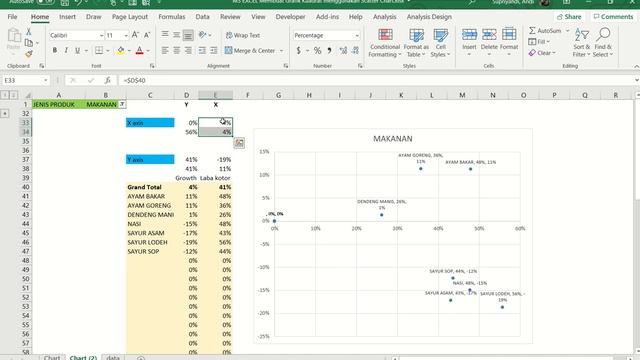Decrease font size
The height and width of the screenshot is (360, 640).
coord(147,35)
